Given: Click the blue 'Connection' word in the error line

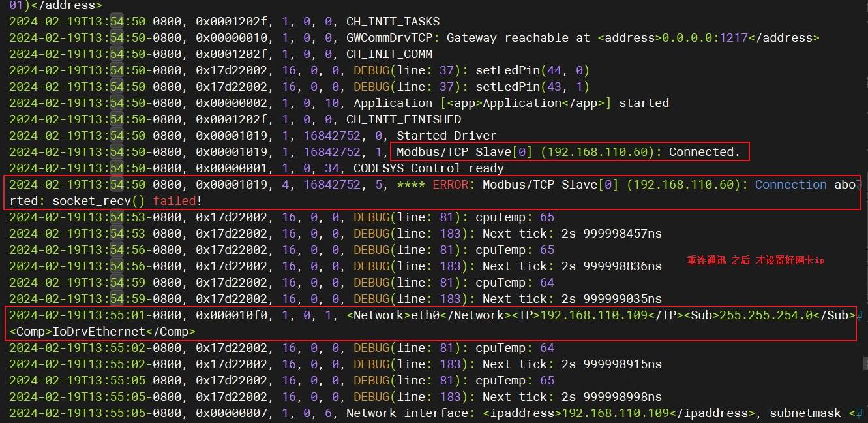Looking at the screenshot, I should coord(790,185).
